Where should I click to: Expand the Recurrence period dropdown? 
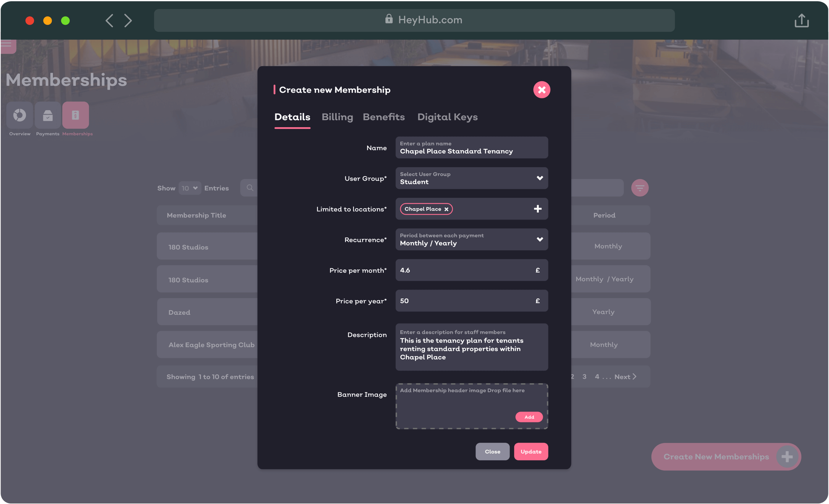539,239
